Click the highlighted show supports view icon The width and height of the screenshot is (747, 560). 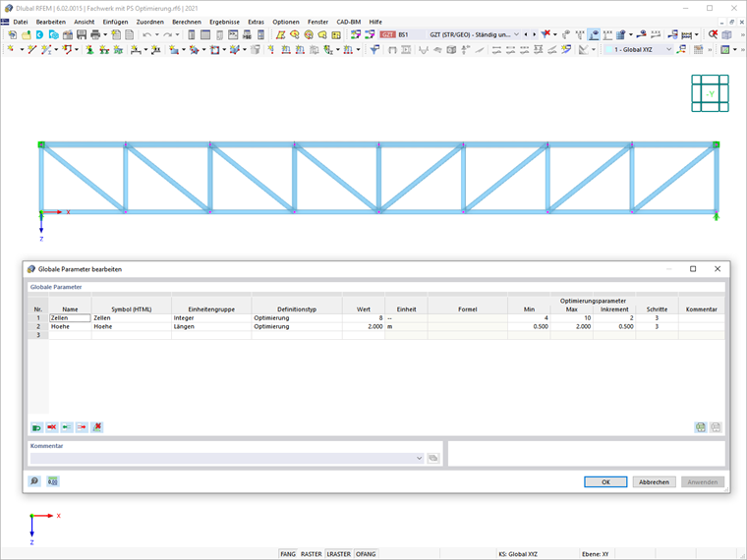point(594,34)
